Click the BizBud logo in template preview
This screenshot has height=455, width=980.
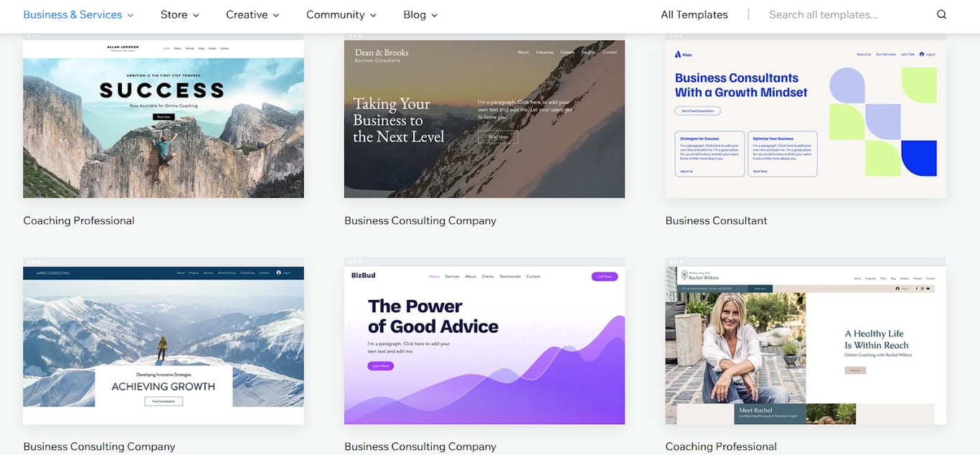pyautogui.click(x=363, y=276)
